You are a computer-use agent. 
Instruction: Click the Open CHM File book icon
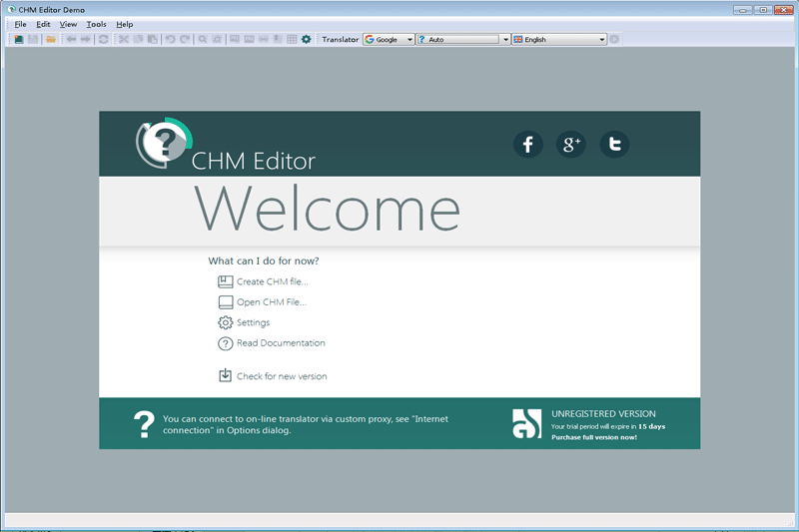[226, 302]
